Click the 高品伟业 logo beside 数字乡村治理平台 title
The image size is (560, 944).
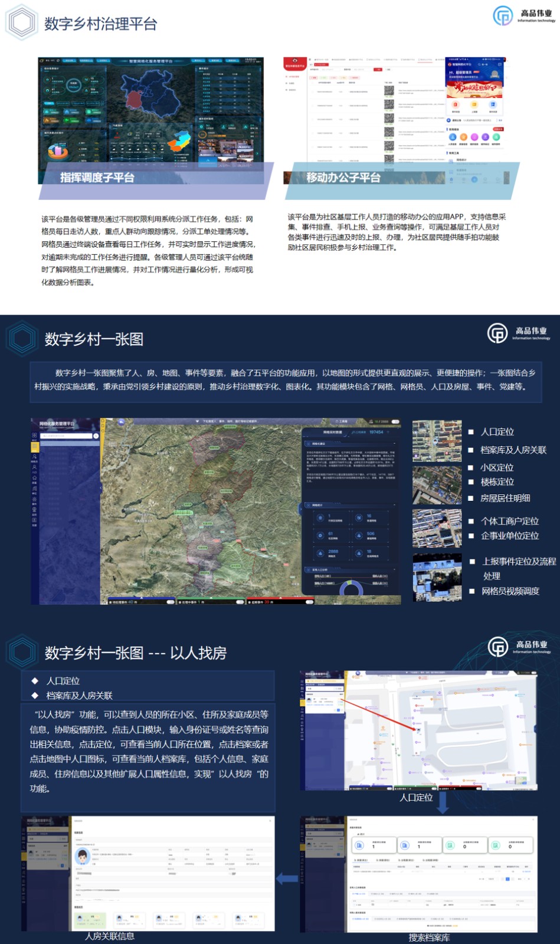(524, 15)
